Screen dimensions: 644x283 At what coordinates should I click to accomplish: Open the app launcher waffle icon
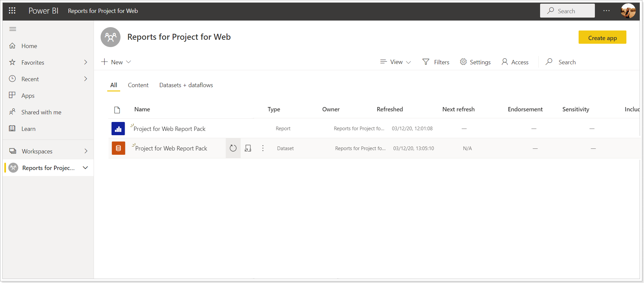tap(12, 11)
